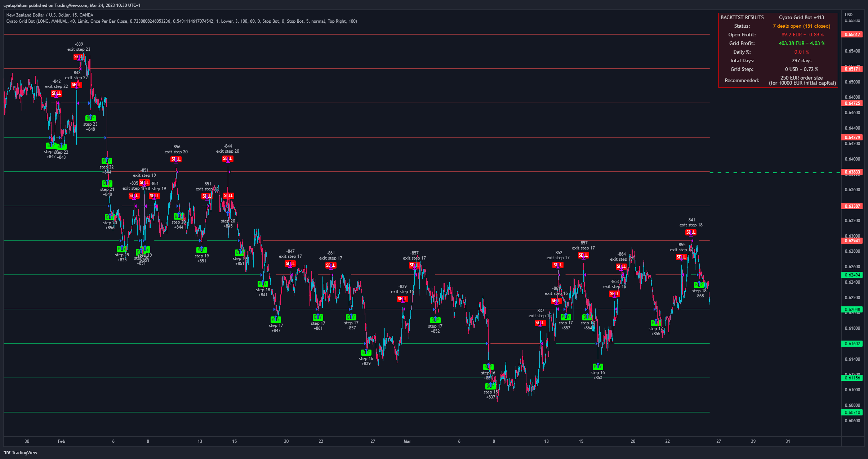Click the cyatophilum published on TradingView.com header
The image size is (868, 459).
(x=72, y=5)
